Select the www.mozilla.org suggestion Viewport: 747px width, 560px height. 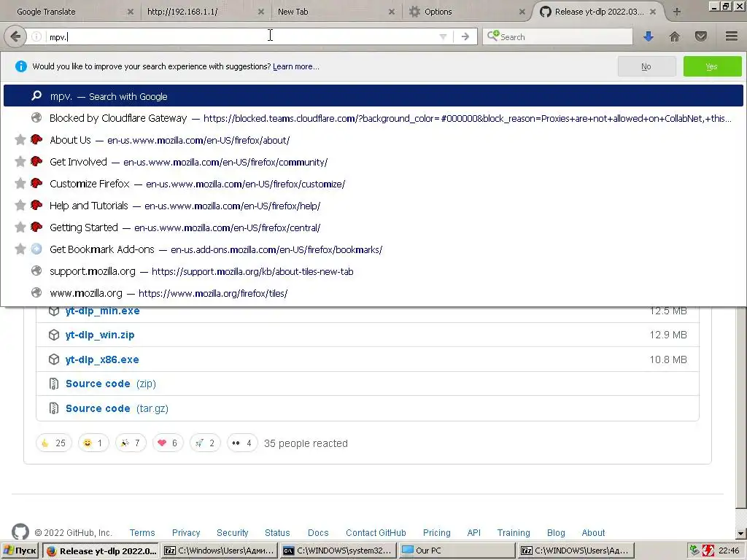373,293
